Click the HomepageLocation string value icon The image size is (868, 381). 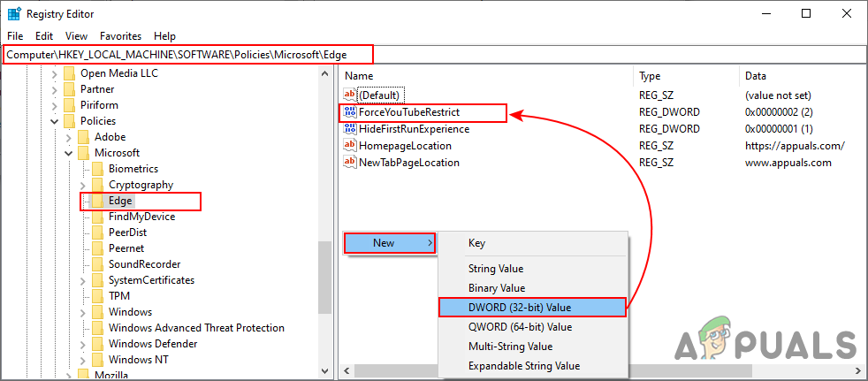pyautogui.click(x=349, y=146)
